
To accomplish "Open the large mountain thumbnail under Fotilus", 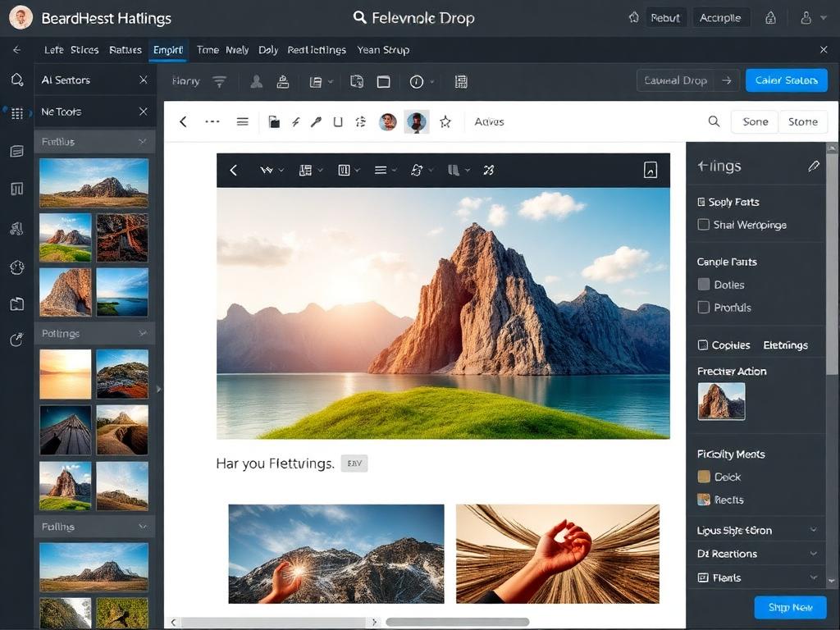I will pyautogui.click(x=94, y=183).
